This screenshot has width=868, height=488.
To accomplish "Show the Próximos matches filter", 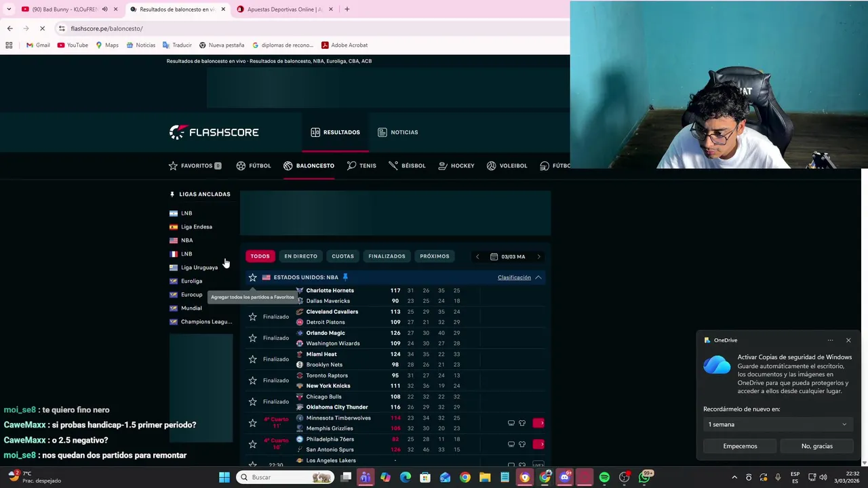I will [x=434, y=256].
